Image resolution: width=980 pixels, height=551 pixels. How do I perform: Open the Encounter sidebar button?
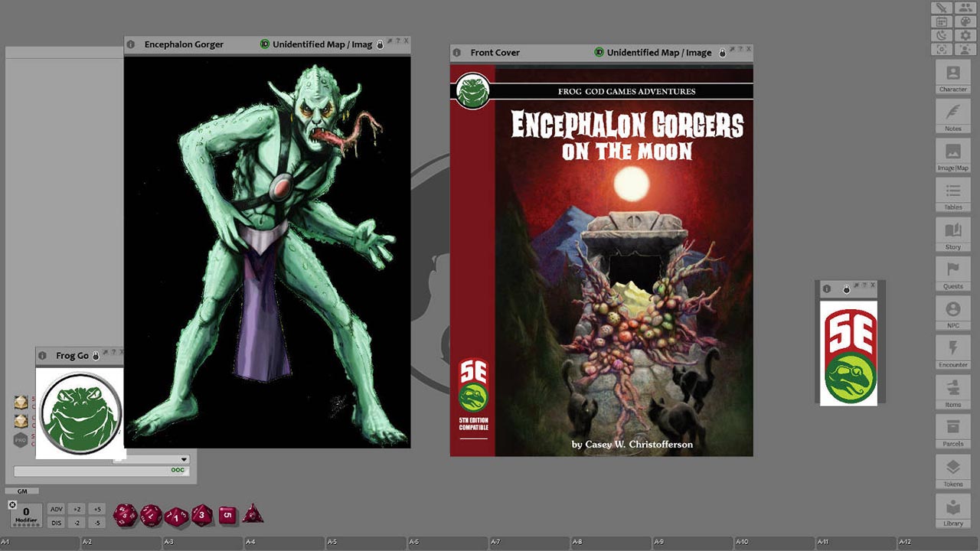click(953, 353)
